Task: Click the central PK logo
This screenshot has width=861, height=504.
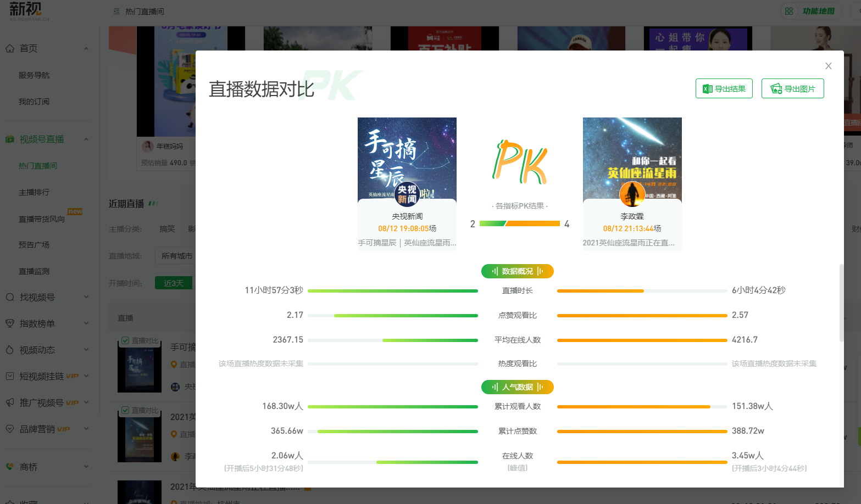Action: [520, 163]
